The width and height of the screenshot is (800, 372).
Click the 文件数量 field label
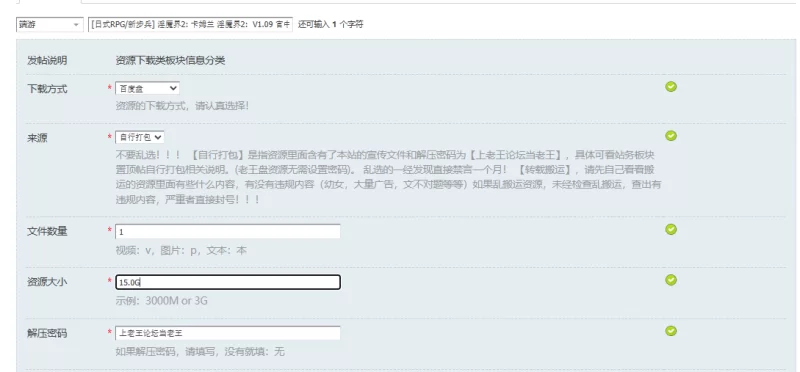pyautogui.click(x=47, y=232)
